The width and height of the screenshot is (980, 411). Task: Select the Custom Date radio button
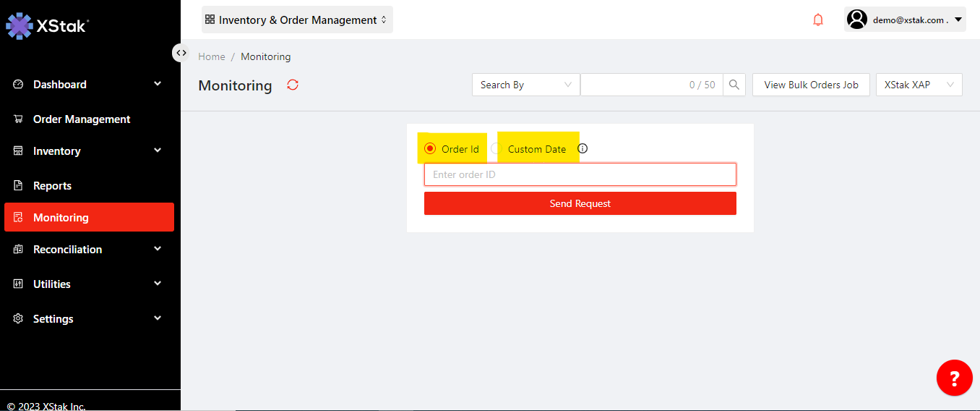pos(497,149)
